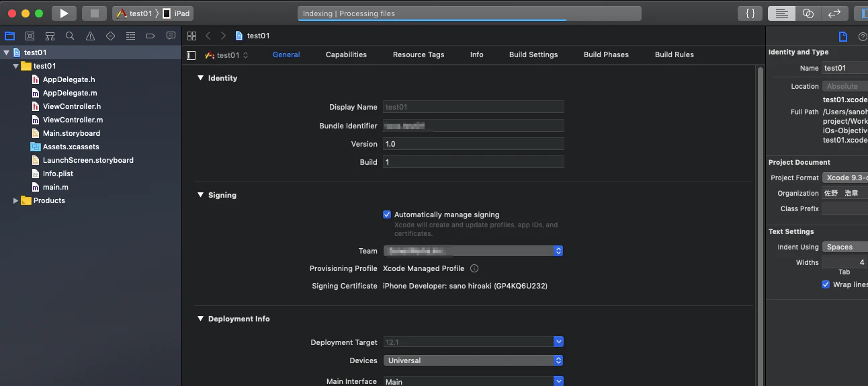Click the Bundle Identifier field
The image size is (868, 386).
click(x=473, y=126)
